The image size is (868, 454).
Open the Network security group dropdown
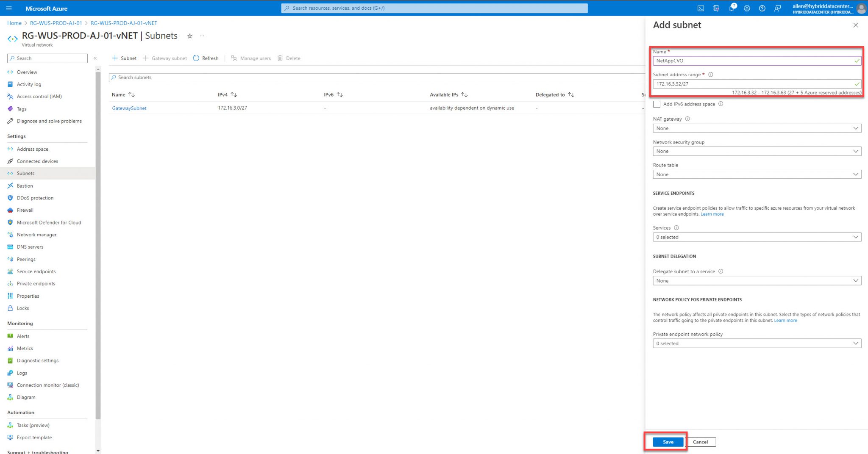point(757,151)
